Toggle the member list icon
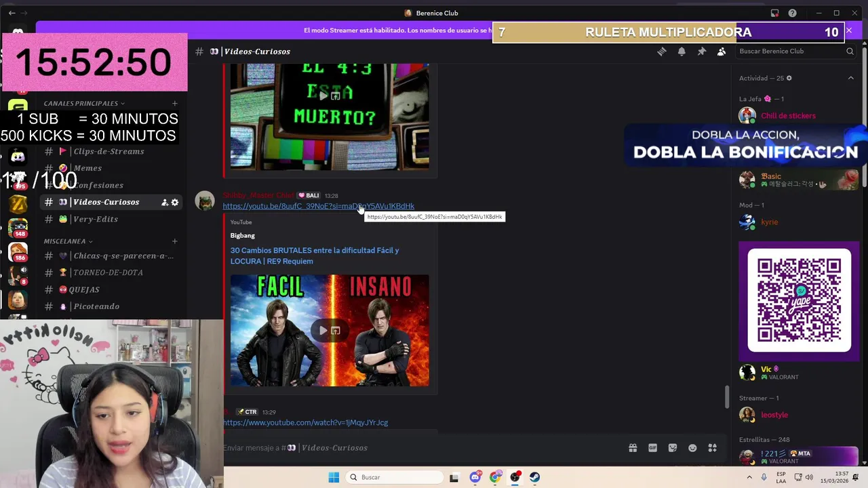Image resolution: width=868 pixels, height=488 pixels. 722,52
